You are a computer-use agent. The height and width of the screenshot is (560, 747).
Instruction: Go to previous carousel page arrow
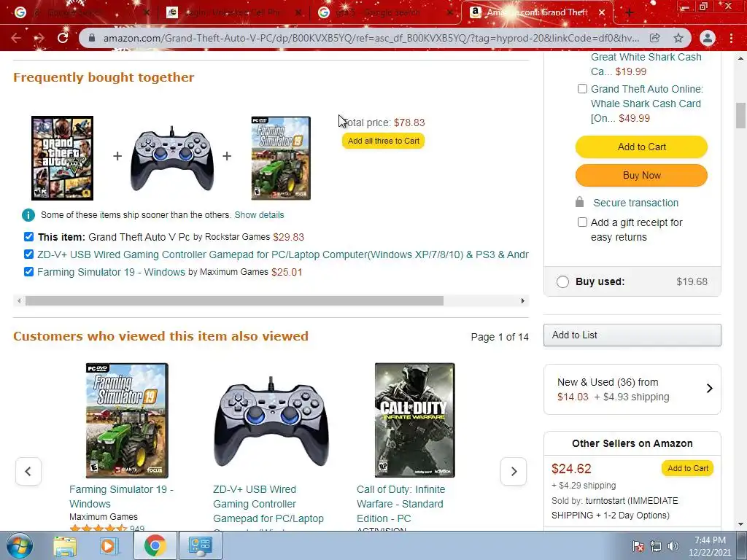click(x=28, y=472)
